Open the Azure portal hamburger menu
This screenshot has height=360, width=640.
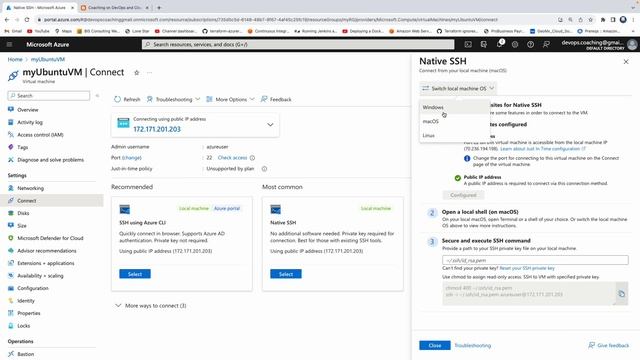click(9, 44)
